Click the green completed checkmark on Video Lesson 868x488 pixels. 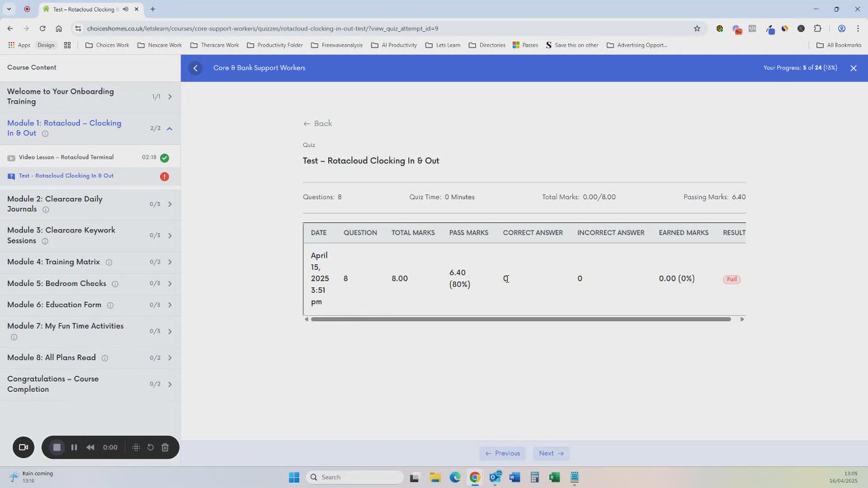[164, 158]
